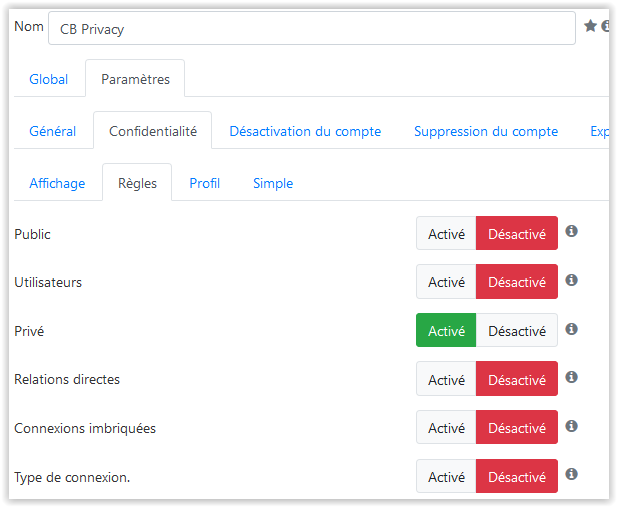This screenshot has height=507, width=617.
Task: Open the Global tab
Action: [x=49, y=79]
